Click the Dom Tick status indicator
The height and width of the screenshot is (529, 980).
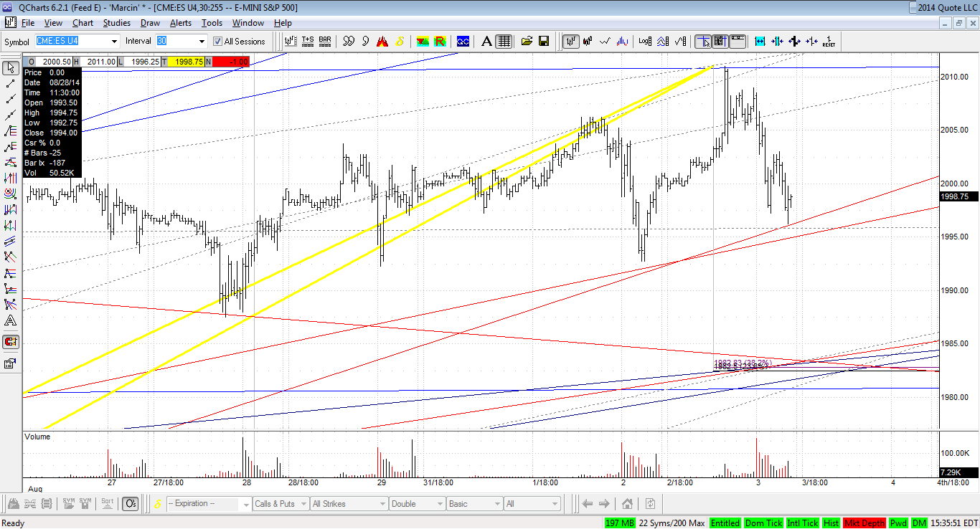pyautogui.click(x=764, y=523)
